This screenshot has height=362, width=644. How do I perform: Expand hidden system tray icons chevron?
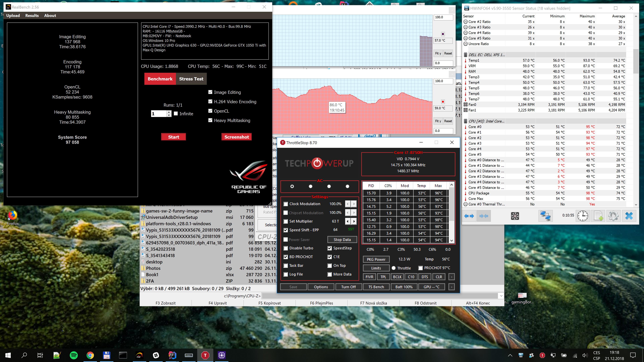(510, 355)
